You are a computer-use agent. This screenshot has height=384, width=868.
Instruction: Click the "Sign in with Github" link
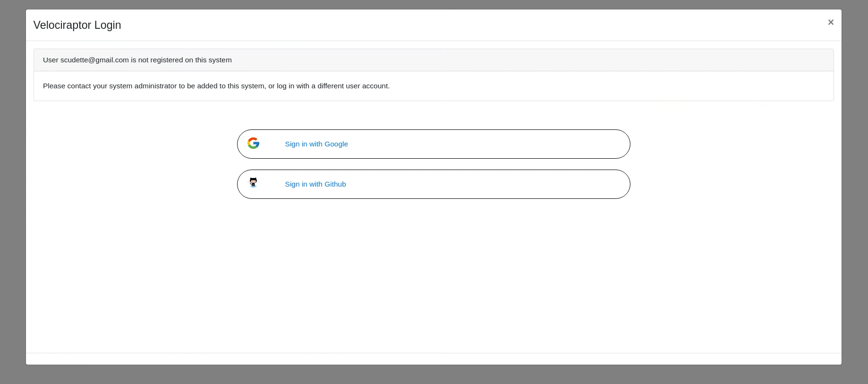pos(315,184)
